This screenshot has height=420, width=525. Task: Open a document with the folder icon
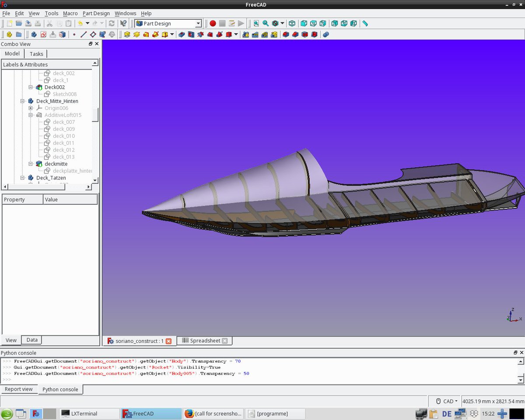(19, 23)
